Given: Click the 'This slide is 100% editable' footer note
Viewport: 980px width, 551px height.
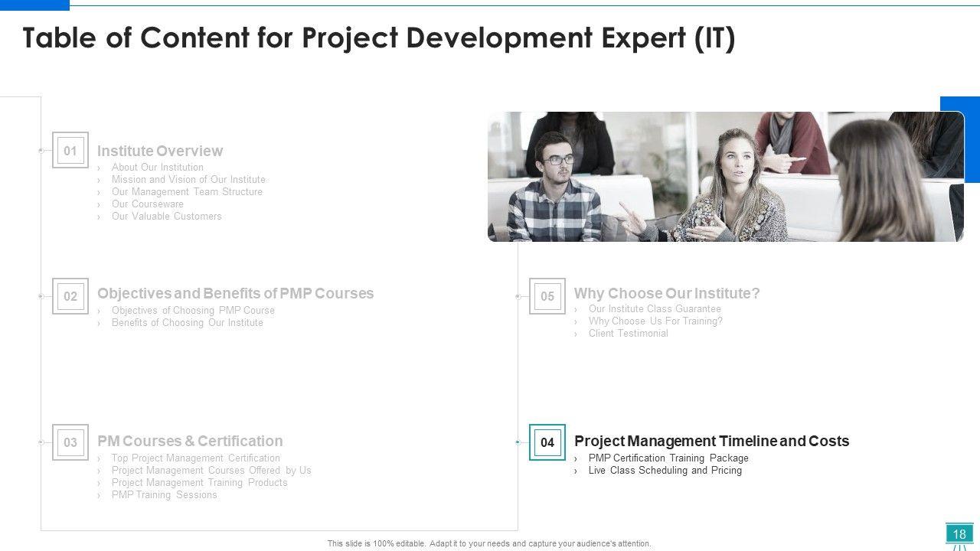Looking at the screenshot, I should (x=489, y=543).
